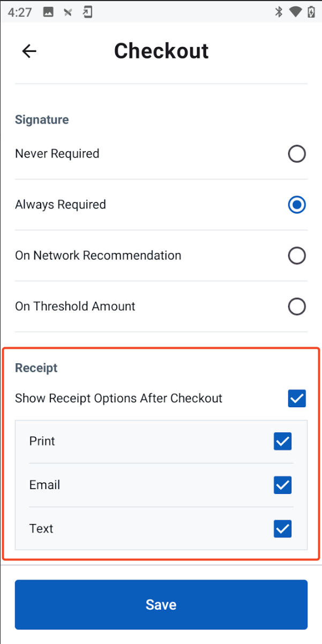Tap the Checkout page title
Image resolution: width=322 pixels, height=644 pixels.
(x=161, y=51)
